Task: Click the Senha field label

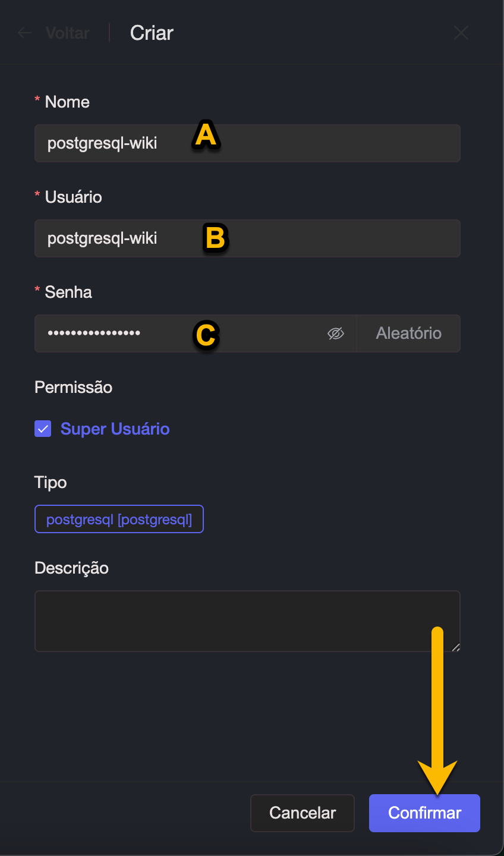Action: click(68, 292)
